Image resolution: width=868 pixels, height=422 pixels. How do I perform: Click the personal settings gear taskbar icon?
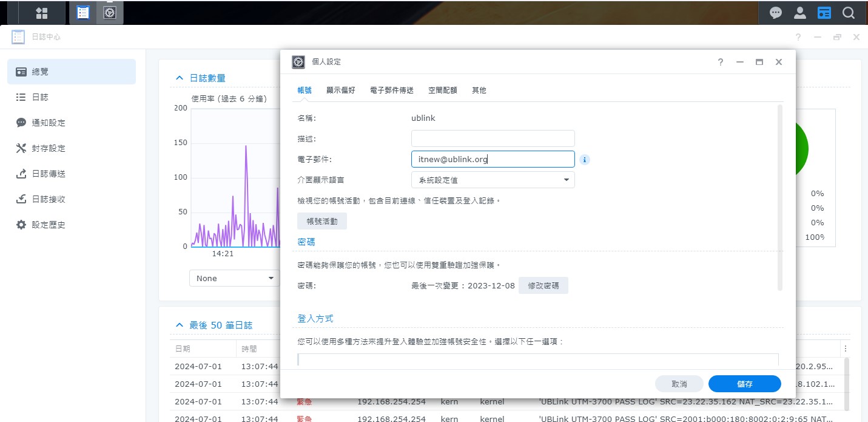(x=110, y=13)
